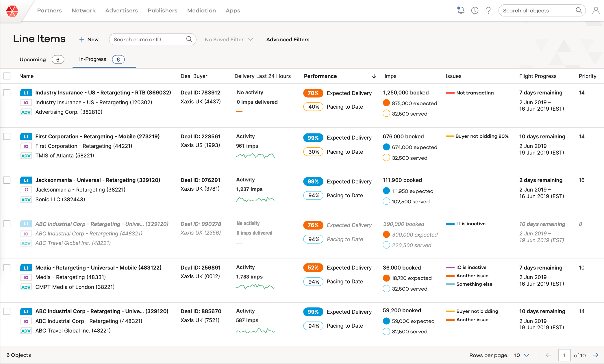
Task: Select Jacksonmania line item checkbox
Action: [x=7, y=180]
